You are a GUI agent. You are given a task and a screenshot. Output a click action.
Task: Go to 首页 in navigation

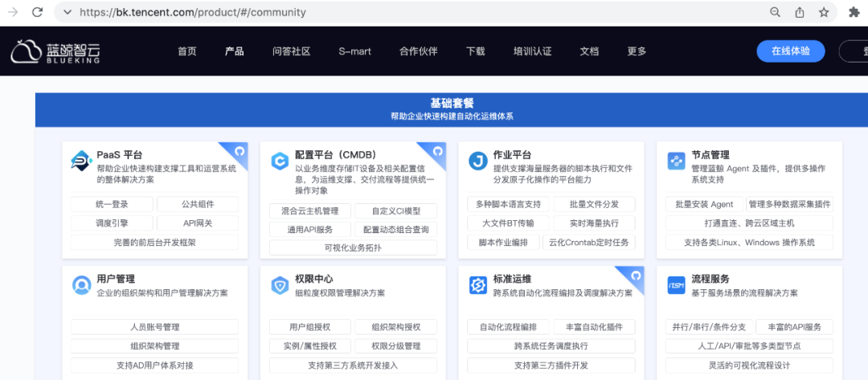pos(187,51)
